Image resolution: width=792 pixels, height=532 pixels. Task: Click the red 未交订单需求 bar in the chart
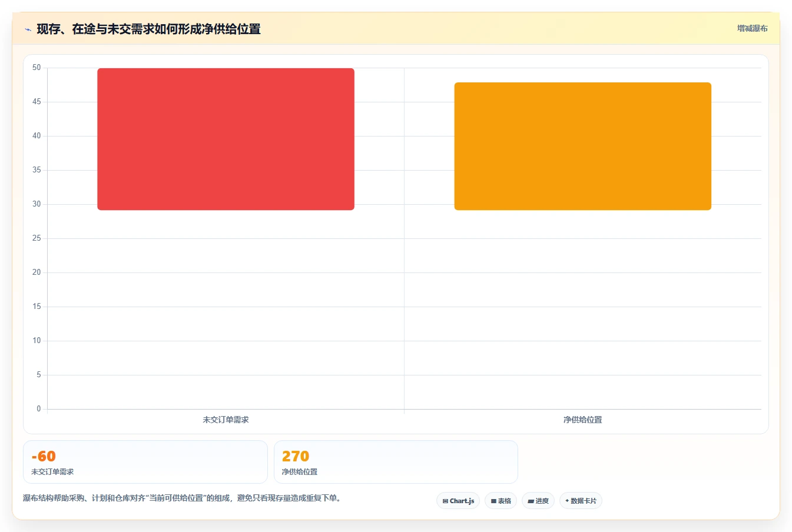click(226, 139)
